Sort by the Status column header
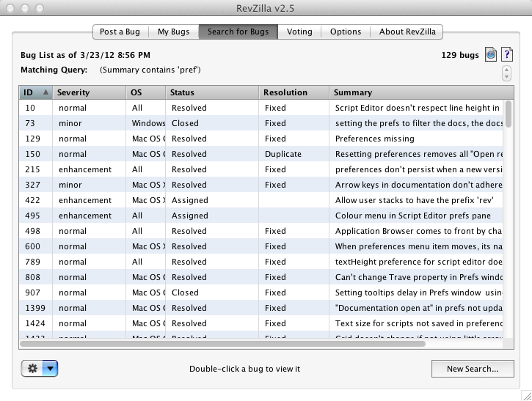Screen dimensions: 532x401 pos(212,92)
